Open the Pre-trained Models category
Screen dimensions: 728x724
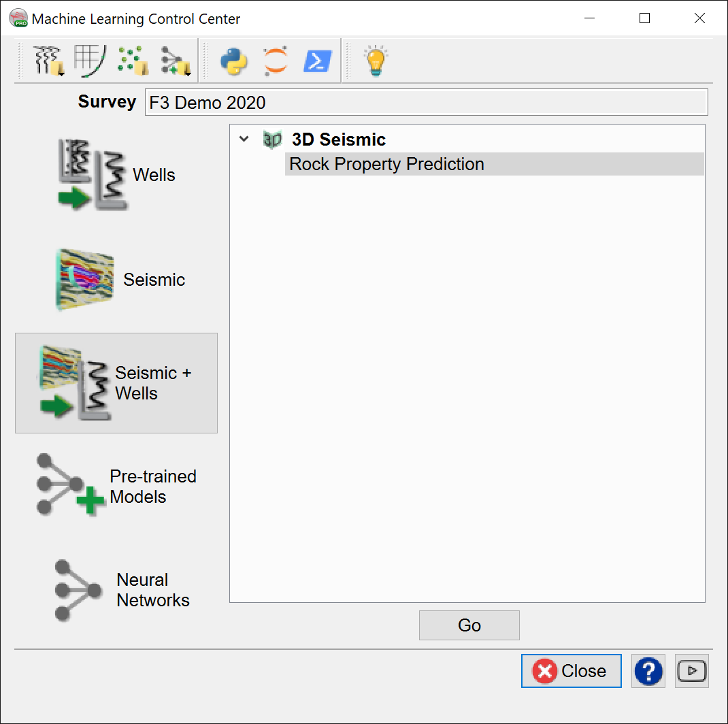116,487
